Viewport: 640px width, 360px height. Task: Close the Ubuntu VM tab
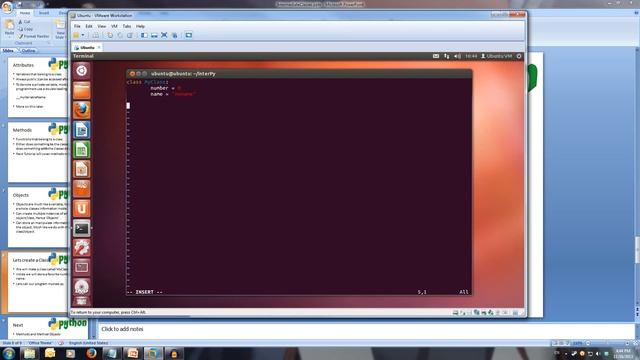pyautogui.click(x=99, y=47)
